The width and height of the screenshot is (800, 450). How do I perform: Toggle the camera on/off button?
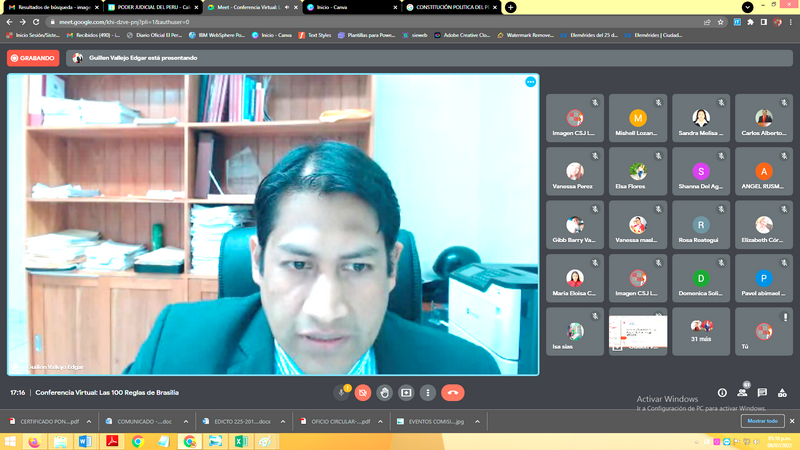coord(363,393)
